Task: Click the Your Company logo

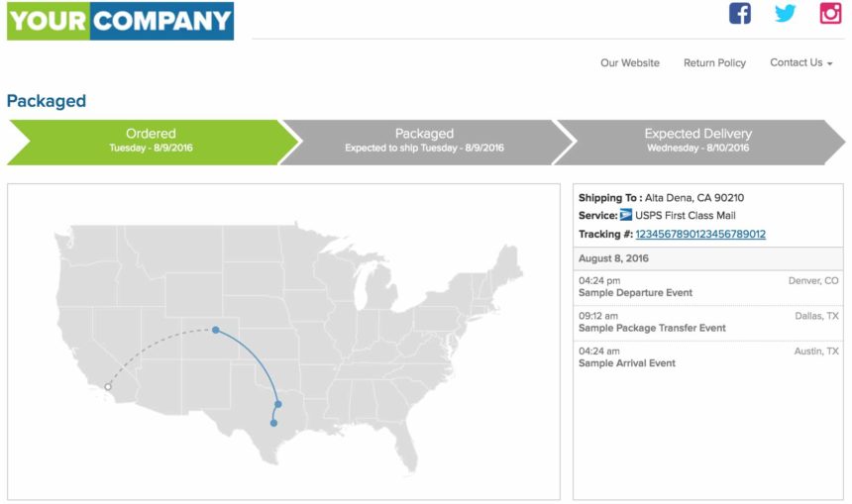Action: click(120, 21)
